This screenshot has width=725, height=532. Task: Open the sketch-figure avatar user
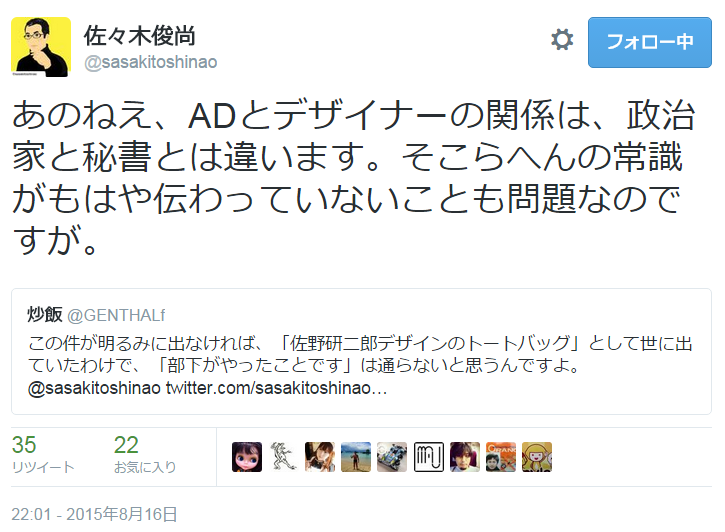point(283,457)
